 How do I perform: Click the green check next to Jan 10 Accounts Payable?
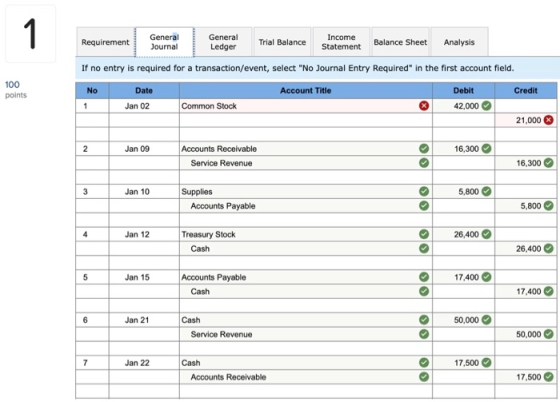click(424, 206)
